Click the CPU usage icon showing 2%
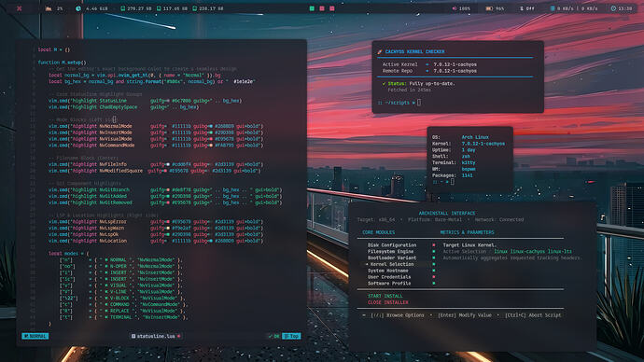Viewport: 644px width, 362px height. coord(49,8)
